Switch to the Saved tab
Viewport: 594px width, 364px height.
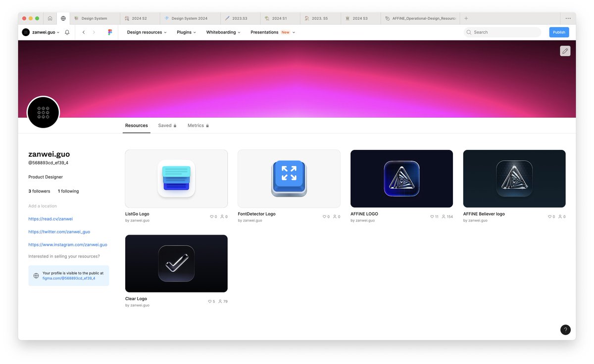click(x=167, y=126)
